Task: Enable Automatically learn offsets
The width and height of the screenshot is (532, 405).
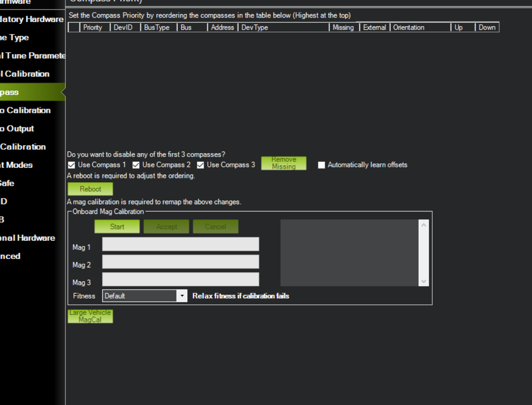Action: pyautogui.click(x=321, y=165)
